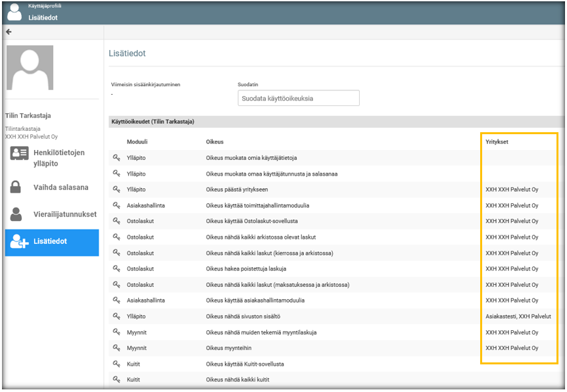Select Vierailijatunnukset in sidebar
The height and width of the screenshot is (392, 567).
64,214
